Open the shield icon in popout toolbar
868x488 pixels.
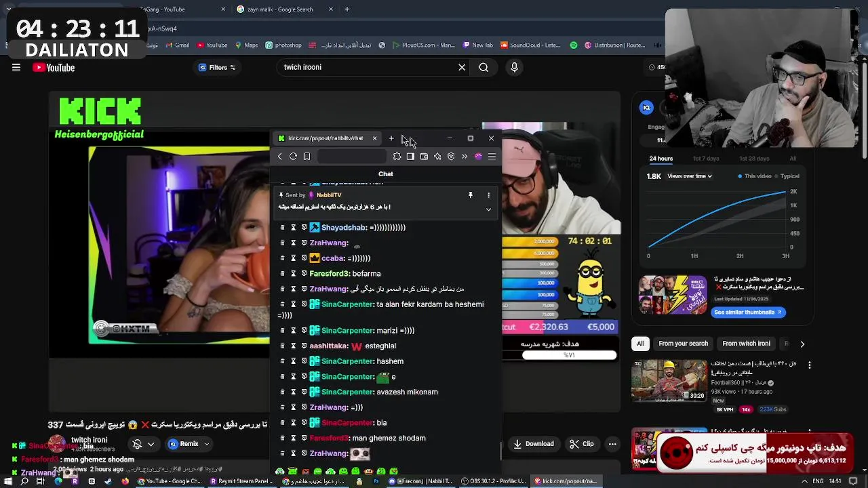coord(451,157)
